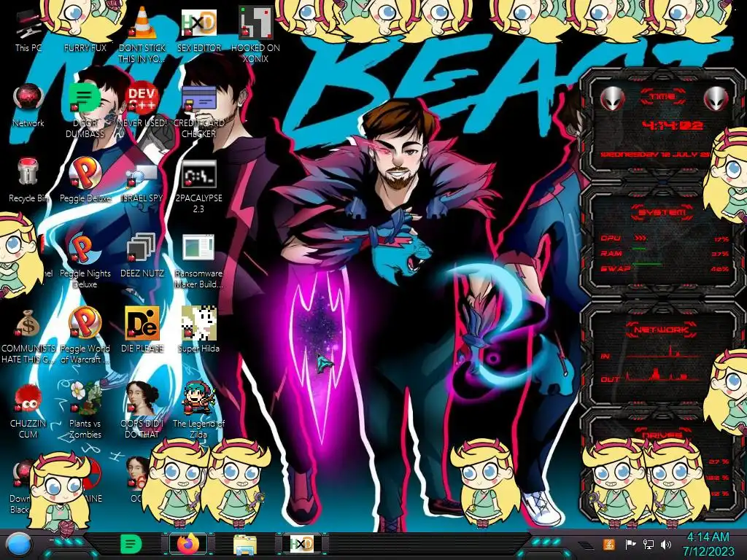Launch Peggle World of Warcraft shortcut

tap(85, 335)
